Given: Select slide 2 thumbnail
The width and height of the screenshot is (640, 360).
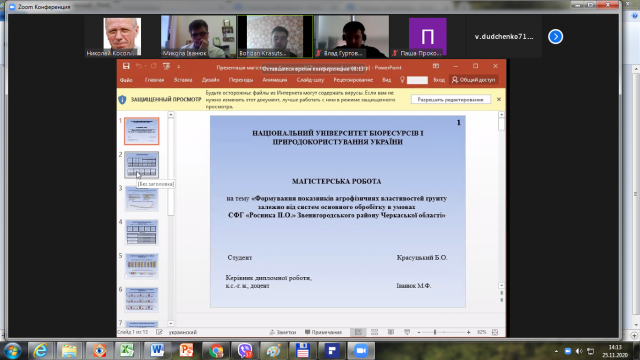Looking at the screenshot, I should (142, 165).
